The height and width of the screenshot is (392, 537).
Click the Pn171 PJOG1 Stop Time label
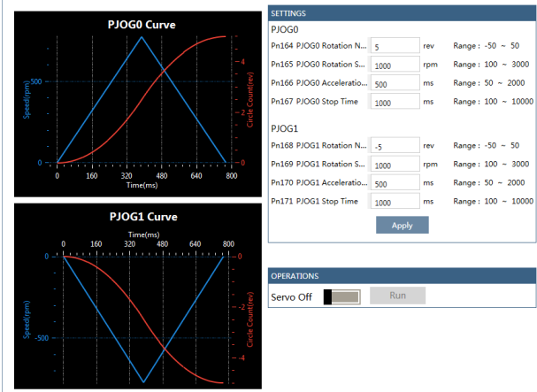coord(314,201)
